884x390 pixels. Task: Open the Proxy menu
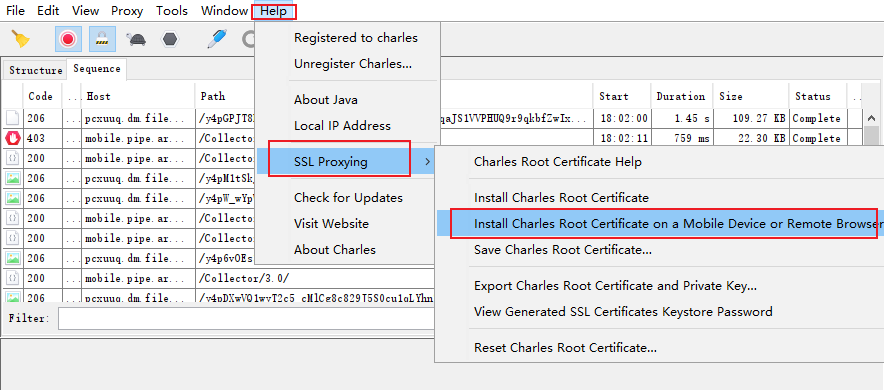[127, 11]
